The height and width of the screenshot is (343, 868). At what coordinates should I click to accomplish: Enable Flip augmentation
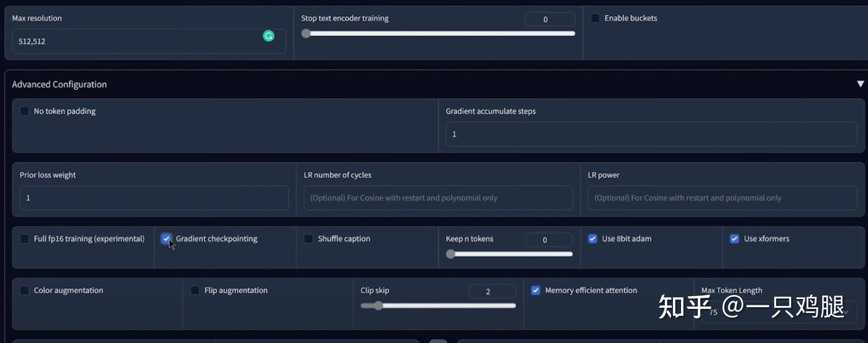tap(195, 290)
